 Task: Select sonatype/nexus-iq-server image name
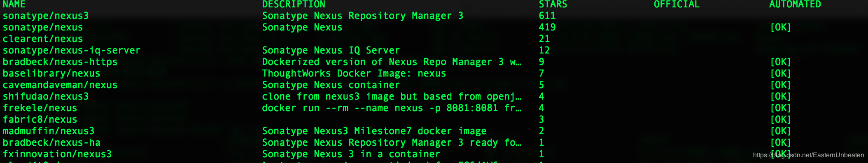[72, 51]
